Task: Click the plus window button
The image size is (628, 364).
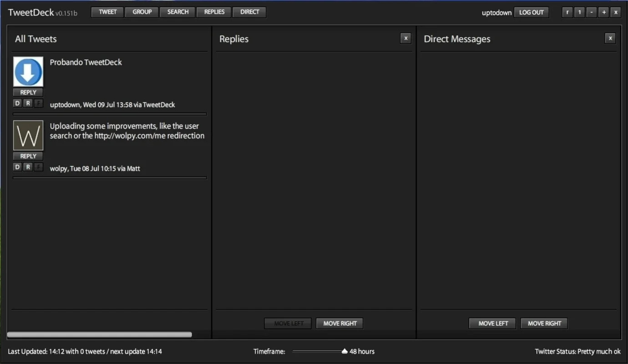Action: click(x=603, y=12)
